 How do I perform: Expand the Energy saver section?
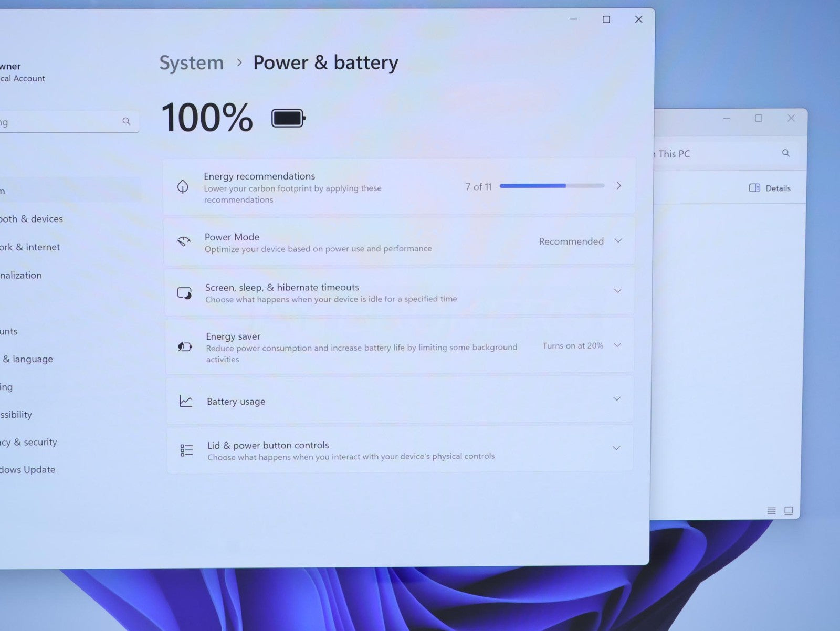[x=617, y=345]
